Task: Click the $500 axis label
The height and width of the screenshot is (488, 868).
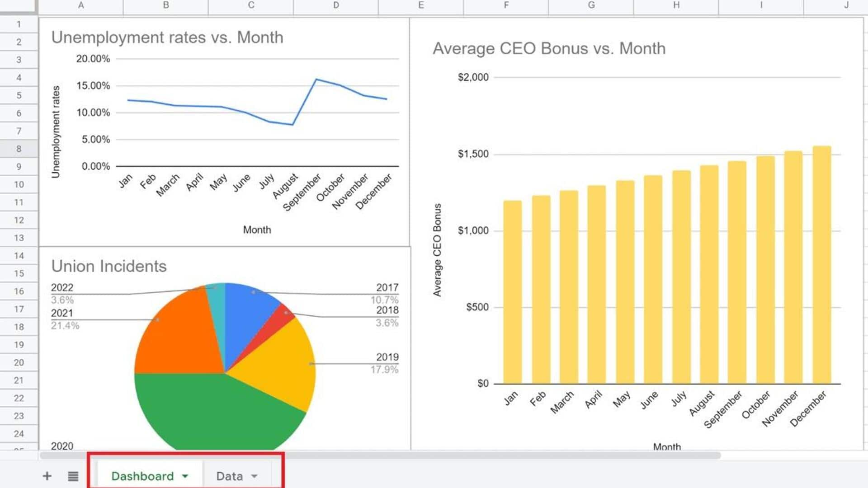Action: pos(477,307)
